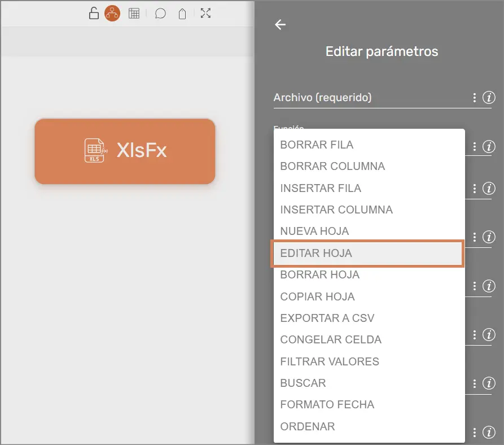Pick EXPORTAR A CSV option

[369, 318]
